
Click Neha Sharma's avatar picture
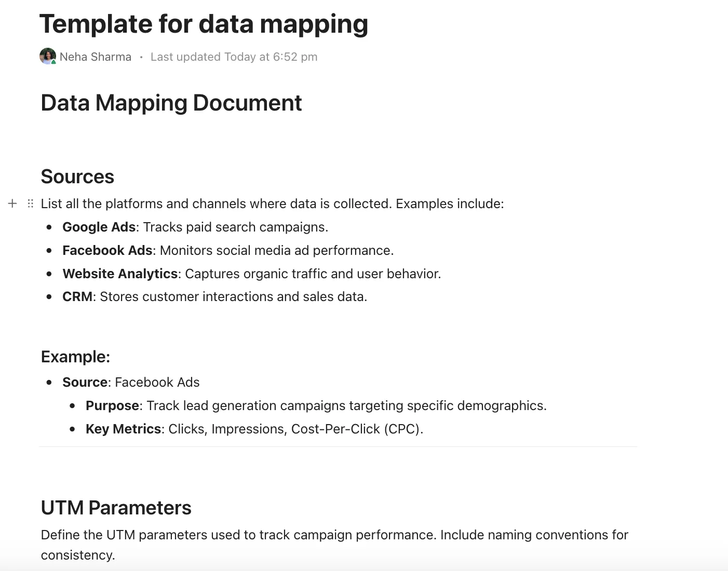tap(48, 57)
